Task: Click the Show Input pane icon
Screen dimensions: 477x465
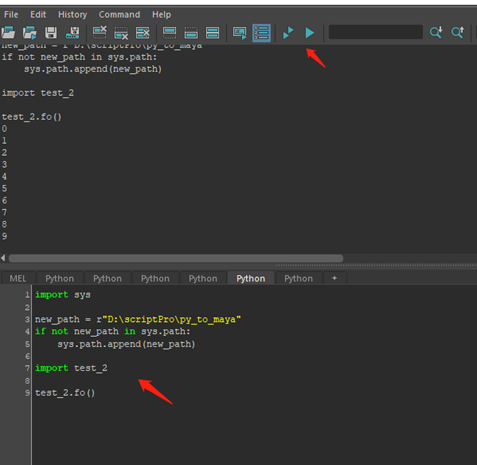Action: (191, 33)
